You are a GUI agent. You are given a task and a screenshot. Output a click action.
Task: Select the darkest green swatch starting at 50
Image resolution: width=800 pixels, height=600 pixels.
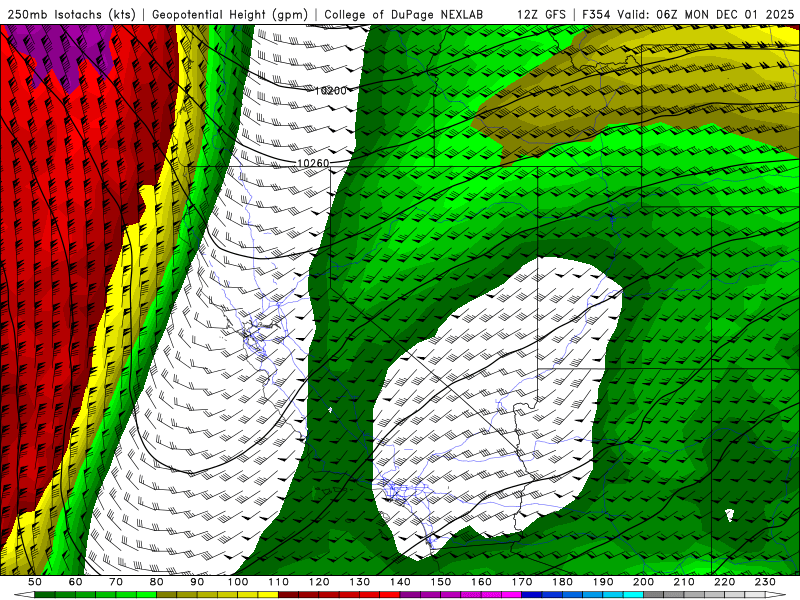point(45,595)
